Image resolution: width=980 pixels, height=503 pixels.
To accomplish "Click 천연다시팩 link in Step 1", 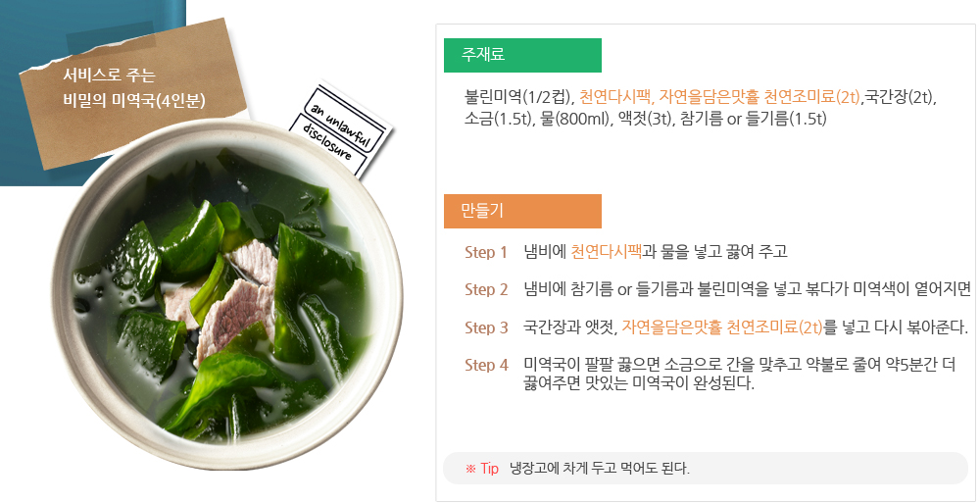I will [606, 252].
